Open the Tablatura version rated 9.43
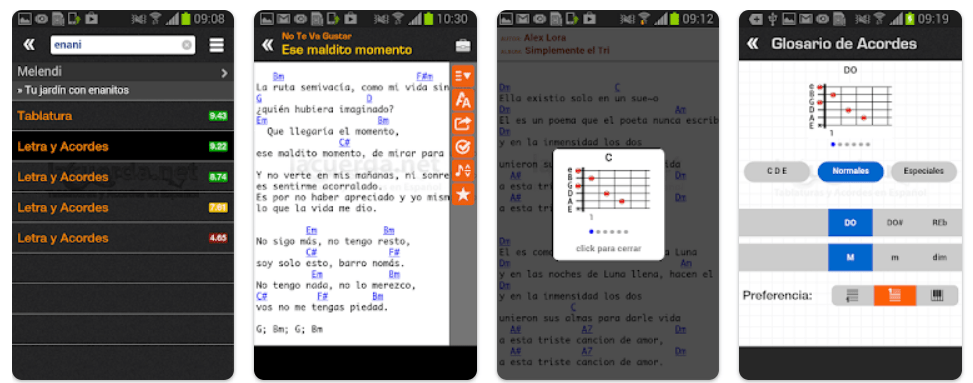Screen dimensions: 973x383 pos(123,115)
